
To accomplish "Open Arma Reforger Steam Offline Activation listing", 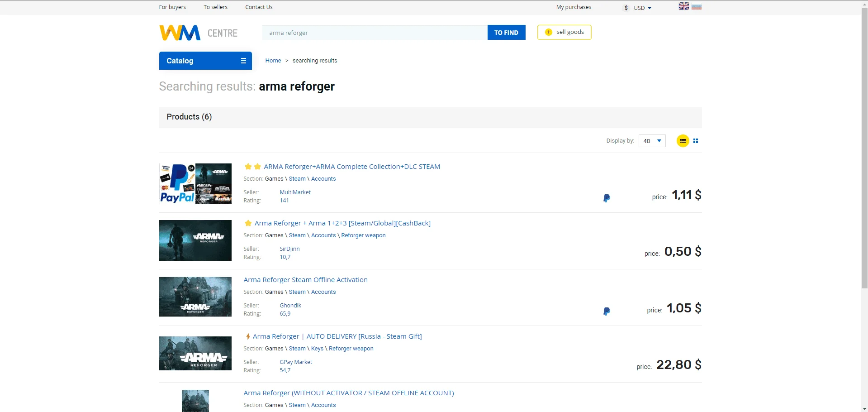I will click(305, 280).
